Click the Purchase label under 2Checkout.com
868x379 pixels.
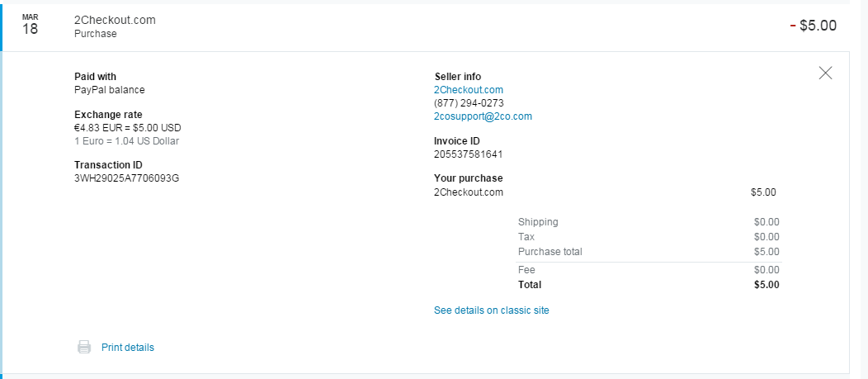click(x=96, y=34)
